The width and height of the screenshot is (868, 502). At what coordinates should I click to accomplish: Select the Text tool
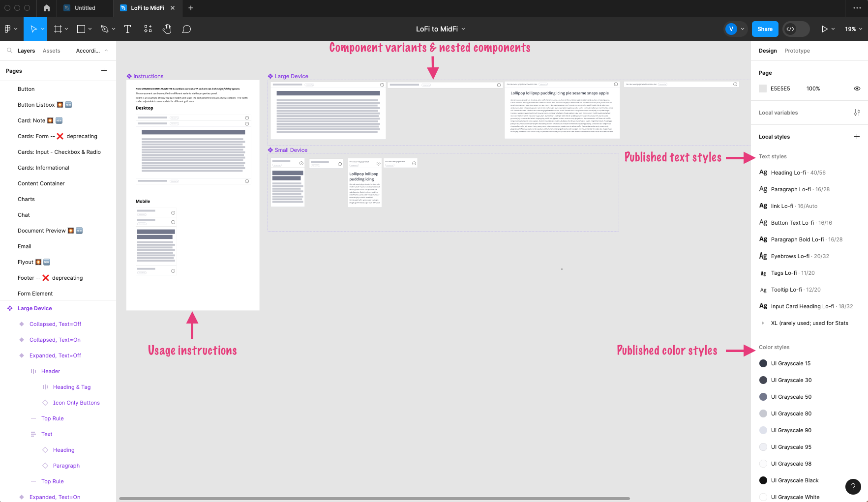click(127, 29)
